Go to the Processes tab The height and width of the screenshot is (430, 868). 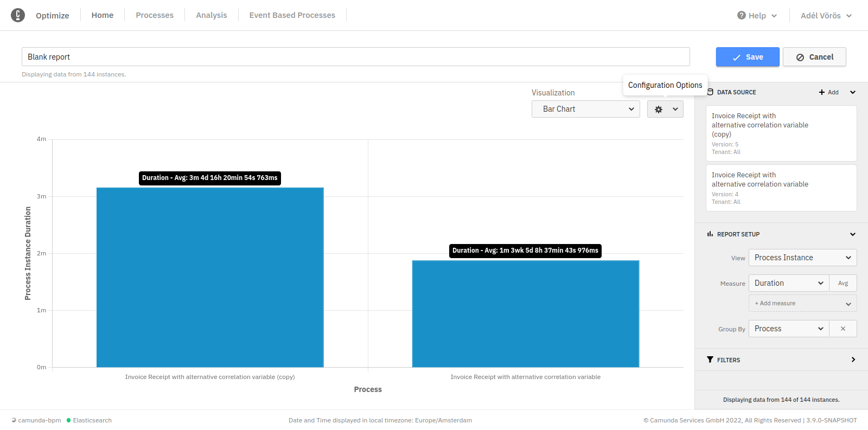tap(155, 15)
